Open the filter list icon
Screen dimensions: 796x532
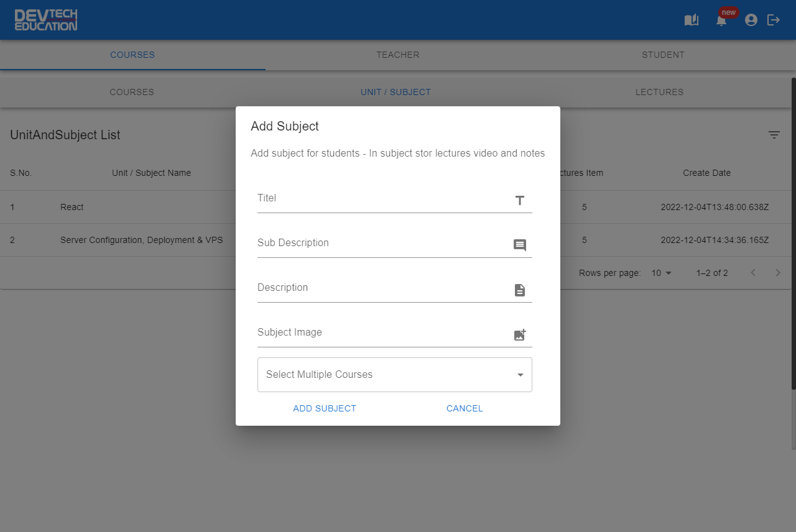click(x=774, y=135)
